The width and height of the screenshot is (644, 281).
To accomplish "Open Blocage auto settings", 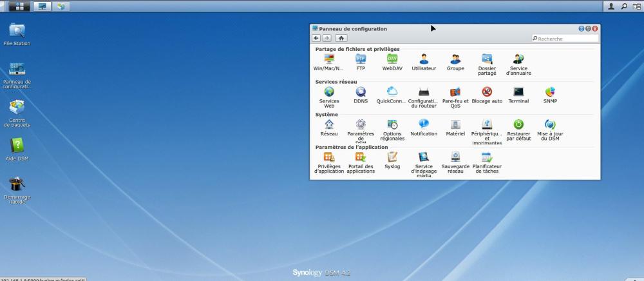I will 487,95.
